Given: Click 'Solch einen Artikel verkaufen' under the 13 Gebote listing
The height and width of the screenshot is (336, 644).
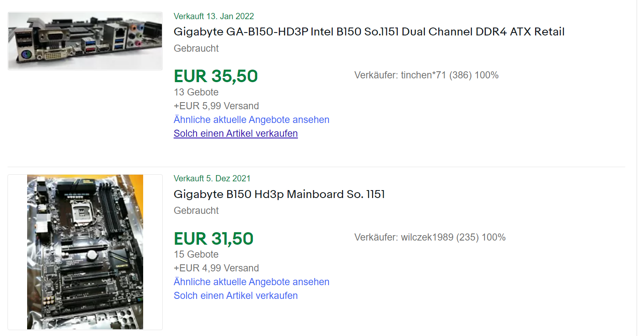Looking at the screenshot, I should click(235, 133).
